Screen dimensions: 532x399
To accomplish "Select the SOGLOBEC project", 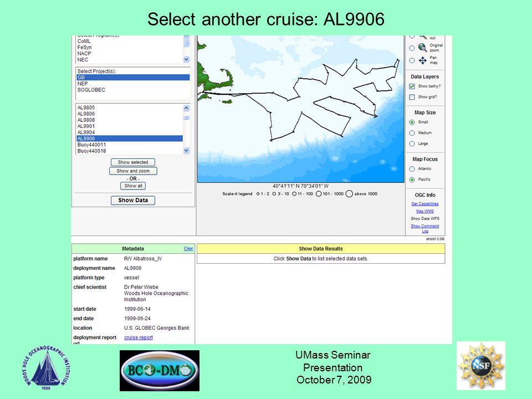I will [x=133, y=90].
